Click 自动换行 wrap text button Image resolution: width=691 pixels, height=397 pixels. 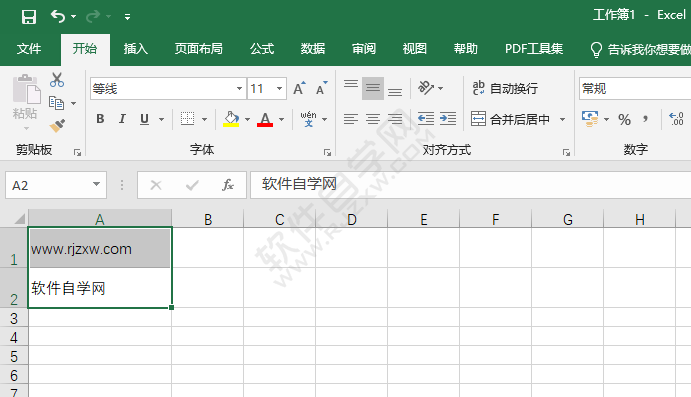pos(505,88)
